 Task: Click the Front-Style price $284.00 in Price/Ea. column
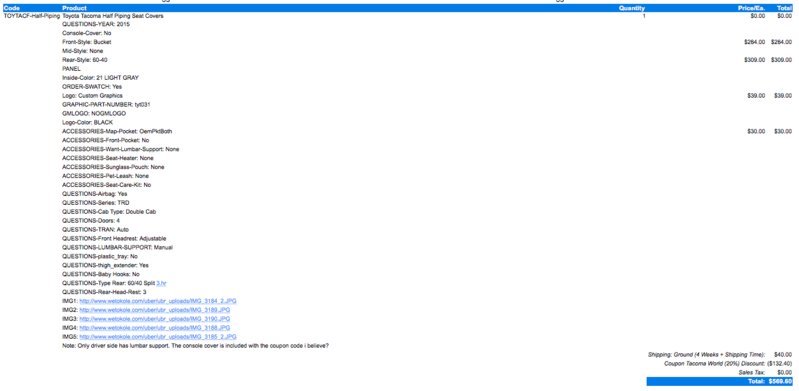pos(755,42)
